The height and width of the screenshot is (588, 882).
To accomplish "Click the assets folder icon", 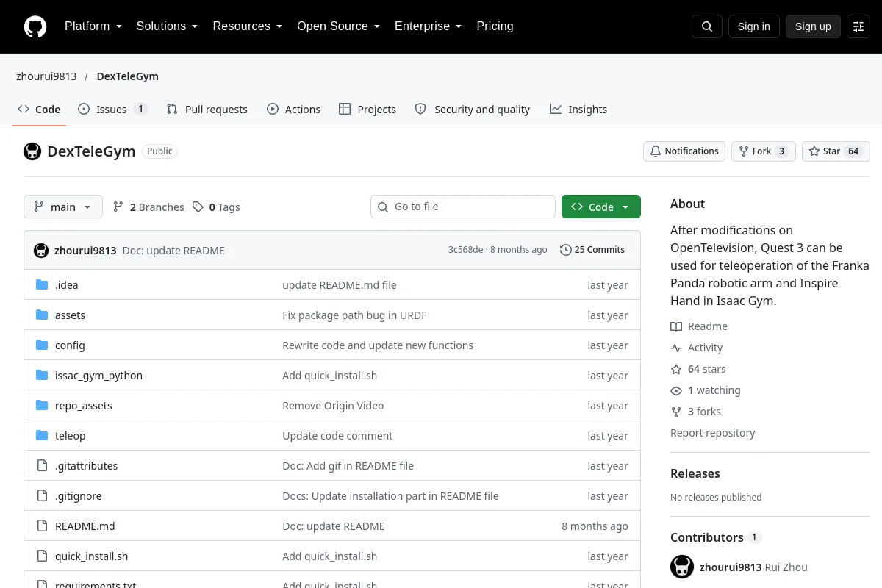I will tap(42, 315).
